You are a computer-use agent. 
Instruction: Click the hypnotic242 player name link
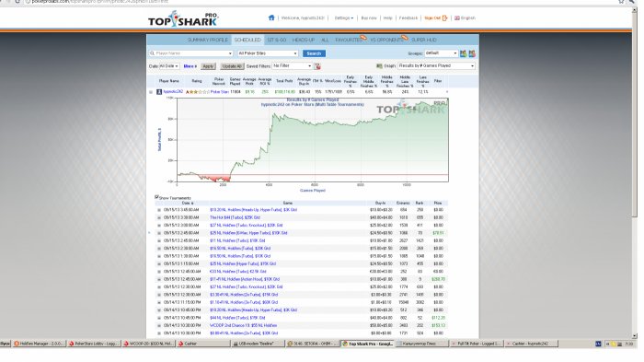[x=173, y=92]
